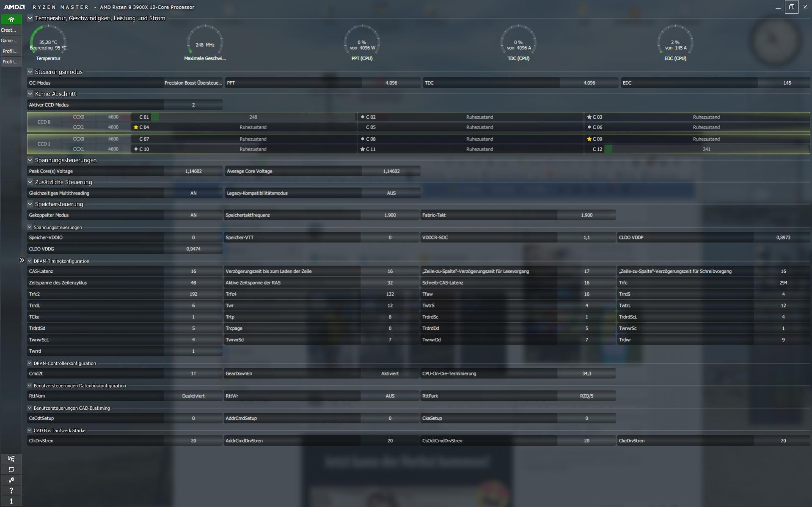Collapse the DRAM-Controllerkonfiguration section

[x=30, y=363]
